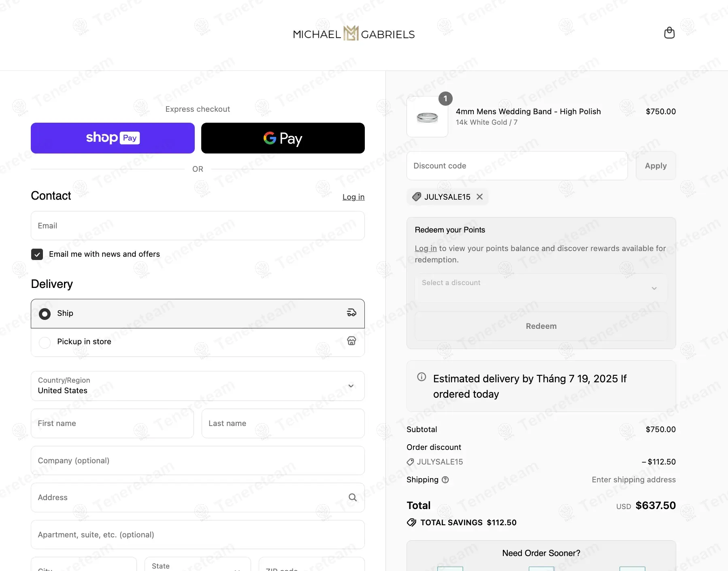The width and height of the screenshot is (728, 571).
Task: Open the shopping bag cart icon
Action: point(669,33)
